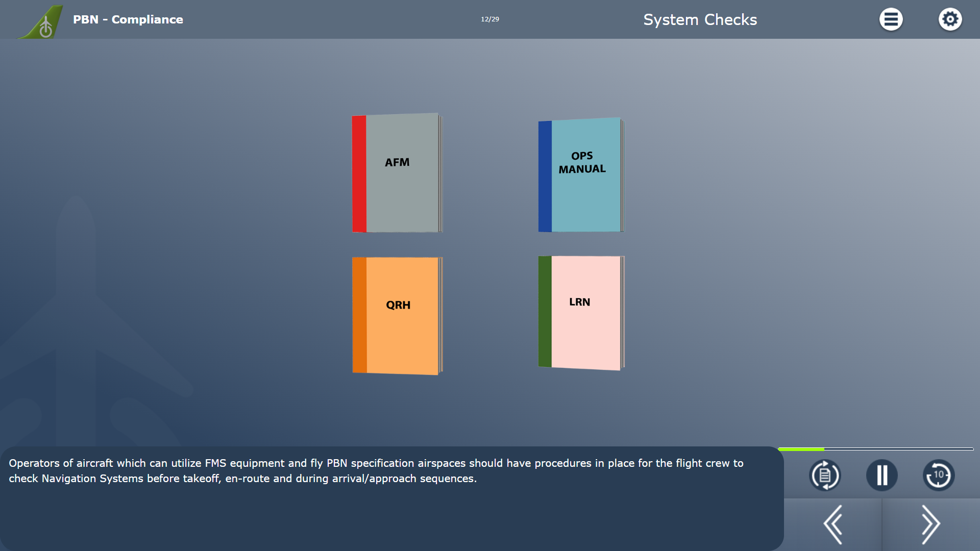Select the orange QRH book

[397, 316]
